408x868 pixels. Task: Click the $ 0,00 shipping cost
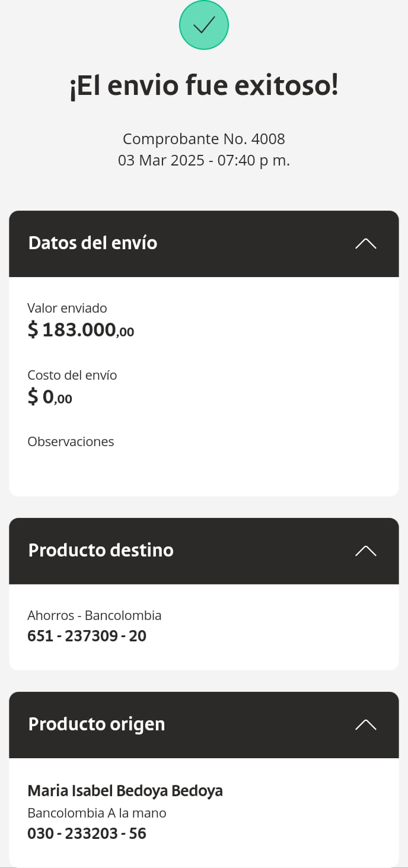click(50, 397)
